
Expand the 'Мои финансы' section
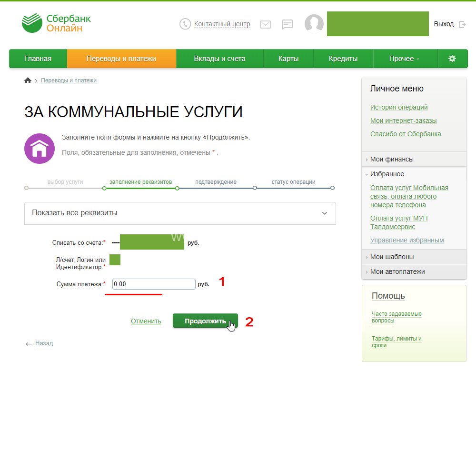(x=392, y=159)
